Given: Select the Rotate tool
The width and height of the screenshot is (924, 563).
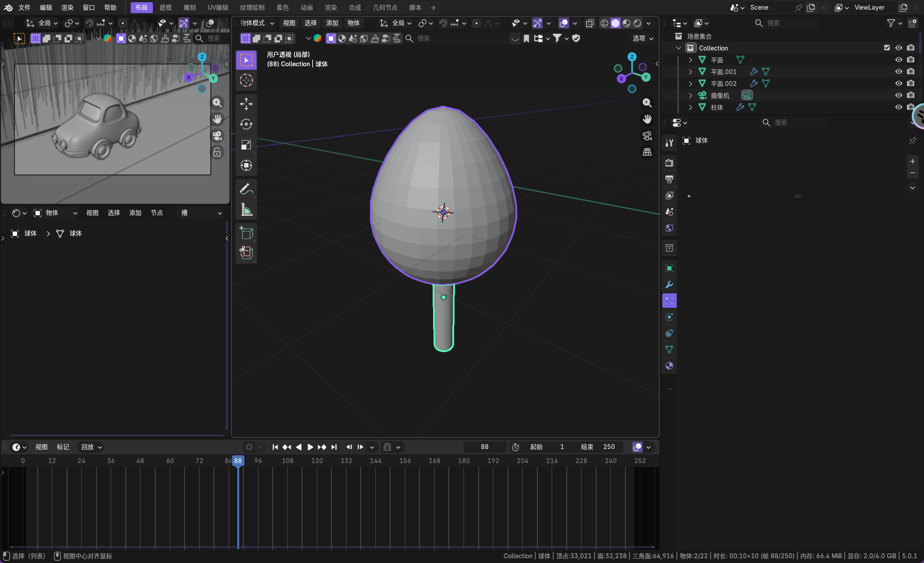Looking at the screenshot, I should tap(246, 124).
